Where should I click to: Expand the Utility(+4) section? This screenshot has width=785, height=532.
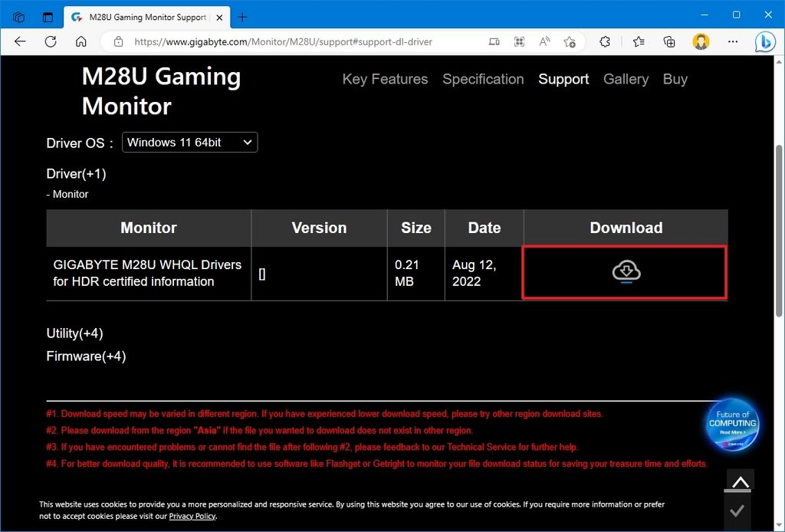pos(74,333)
